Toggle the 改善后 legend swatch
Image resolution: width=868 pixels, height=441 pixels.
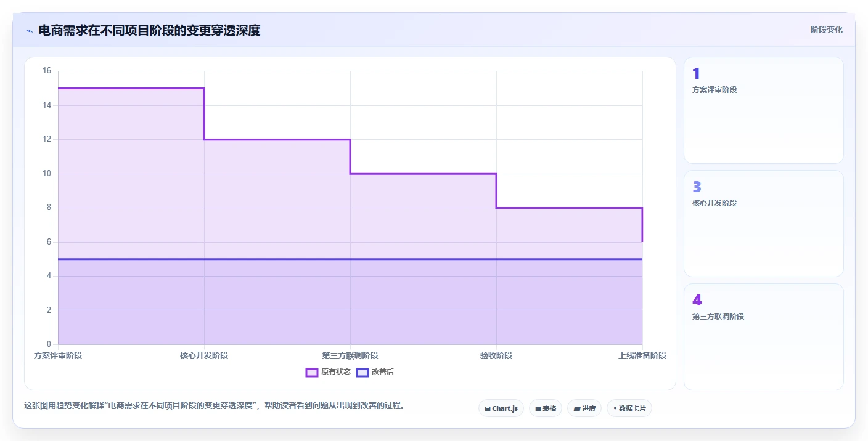[x=362, y=372]
